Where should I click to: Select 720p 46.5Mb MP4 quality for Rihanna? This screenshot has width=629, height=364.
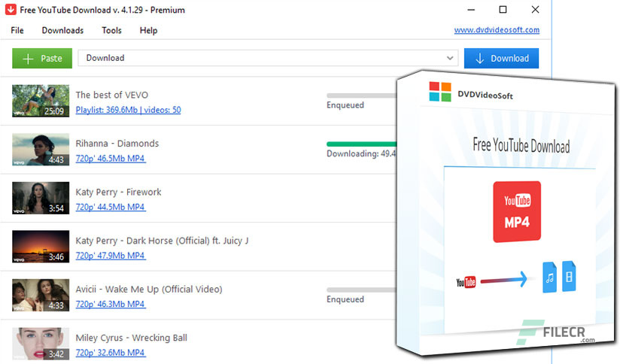[x=110, y=159]
